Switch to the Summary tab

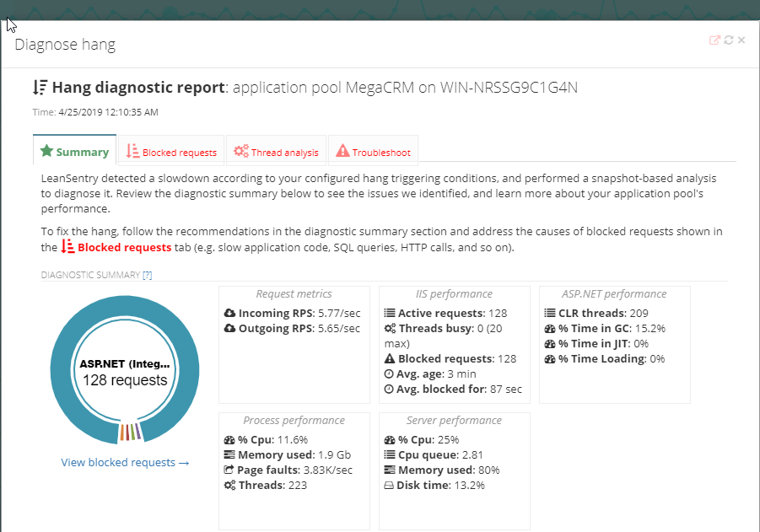[74, 152]
